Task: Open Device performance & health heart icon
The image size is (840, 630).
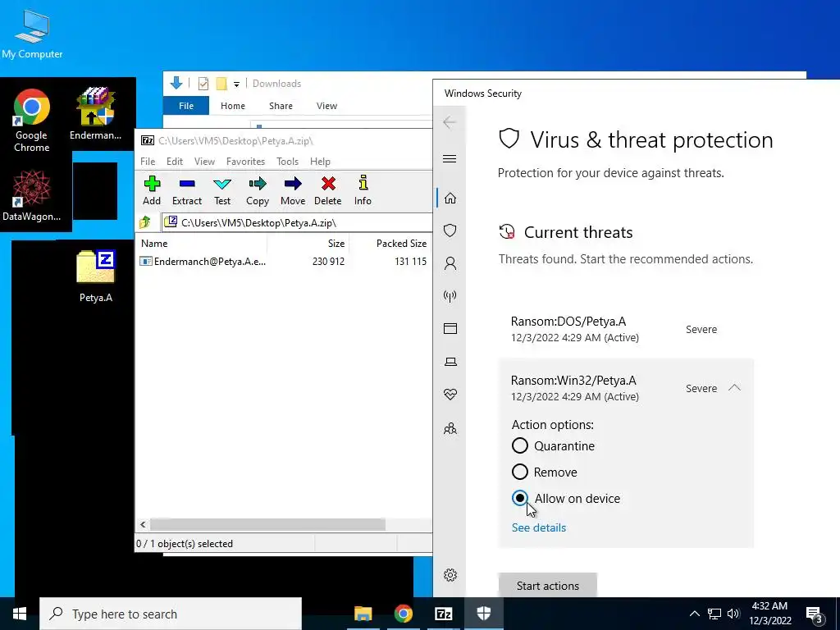Action: click(x=450, y=395)
